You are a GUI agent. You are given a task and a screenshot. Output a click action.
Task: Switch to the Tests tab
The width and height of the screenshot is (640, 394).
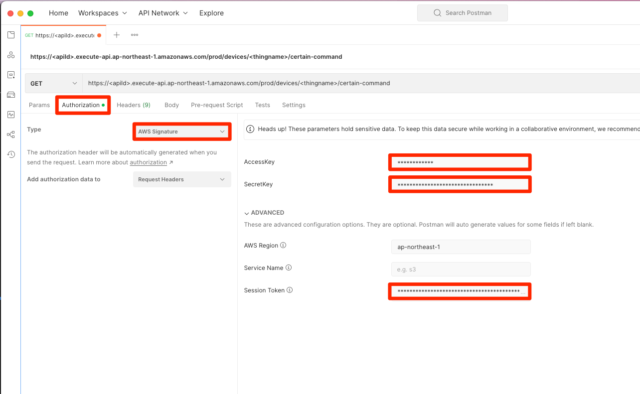click(262, 105)
